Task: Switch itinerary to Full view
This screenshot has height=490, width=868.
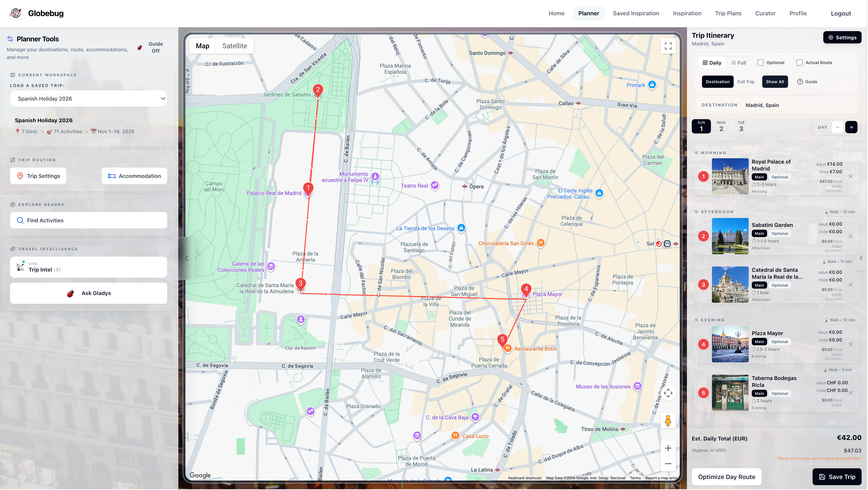Action: click(738, 63)
